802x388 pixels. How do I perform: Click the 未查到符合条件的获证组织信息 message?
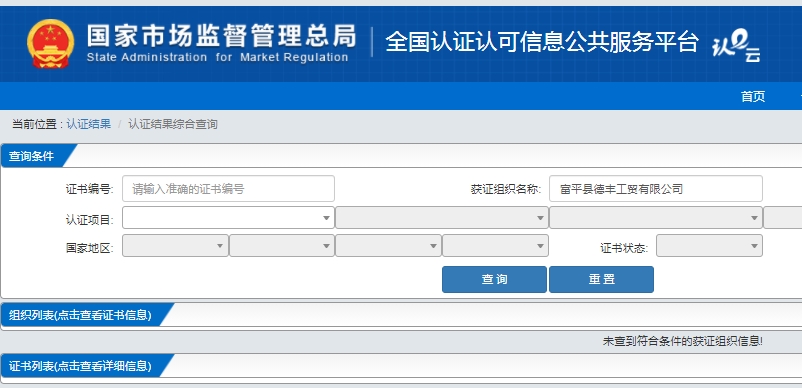(x=683, y=341)
